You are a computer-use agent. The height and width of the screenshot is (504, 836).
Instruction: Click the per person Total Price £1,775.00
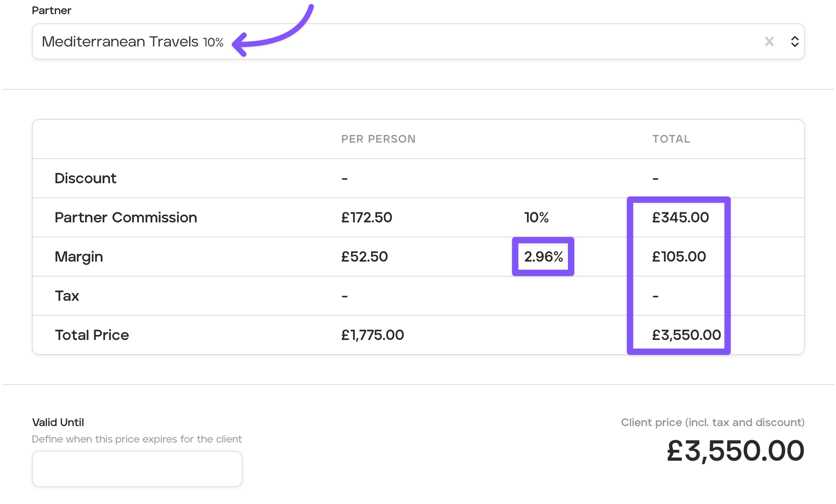[372, 335]
